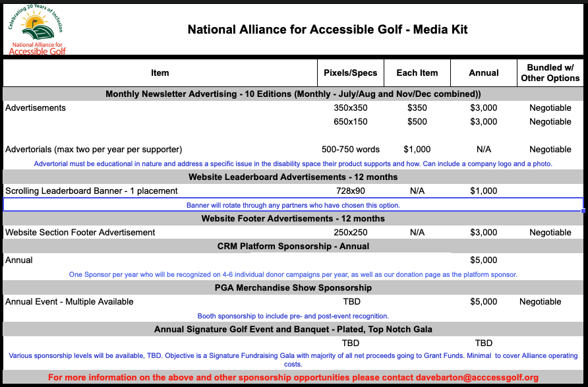Screen dimensions: 588x387
Task: Click the "$500" each-item price cell
Action: click(417, 121)
